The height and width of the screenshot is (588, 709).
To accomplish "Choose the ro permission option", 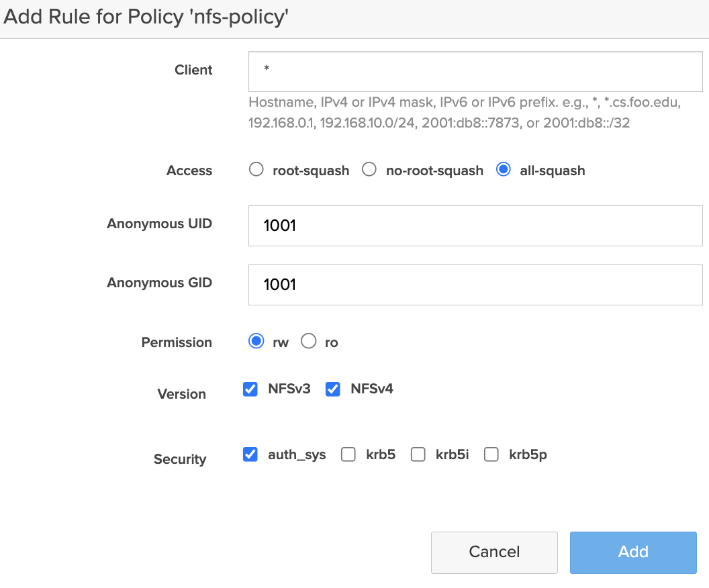I will click(308, 342).
